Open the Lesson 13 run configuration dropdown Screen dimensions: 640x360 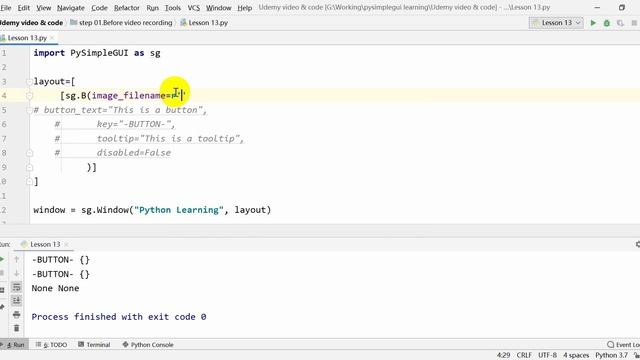tap(557, 23)
